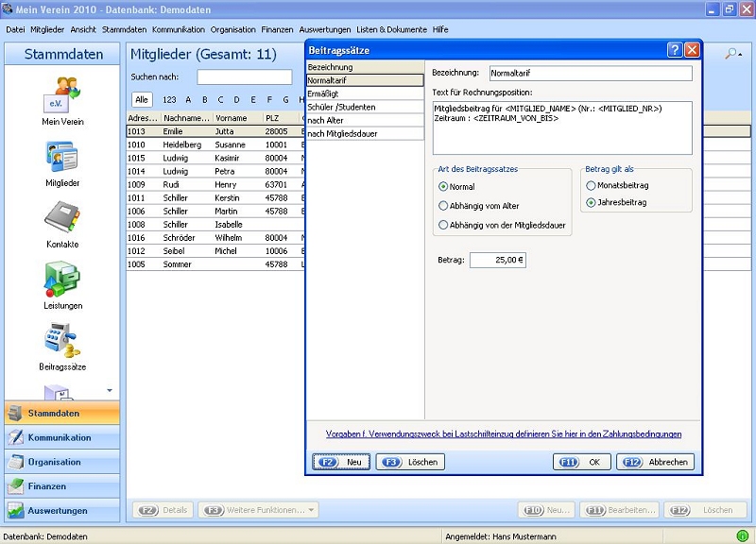Click the dialog help question mark icon

point(674,50)
